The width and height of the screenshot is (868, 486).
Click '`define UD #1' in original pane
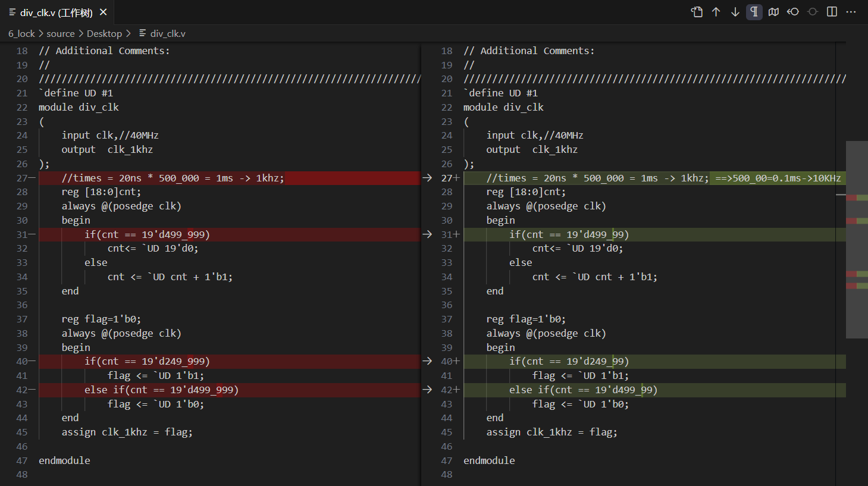coord(76,93)
